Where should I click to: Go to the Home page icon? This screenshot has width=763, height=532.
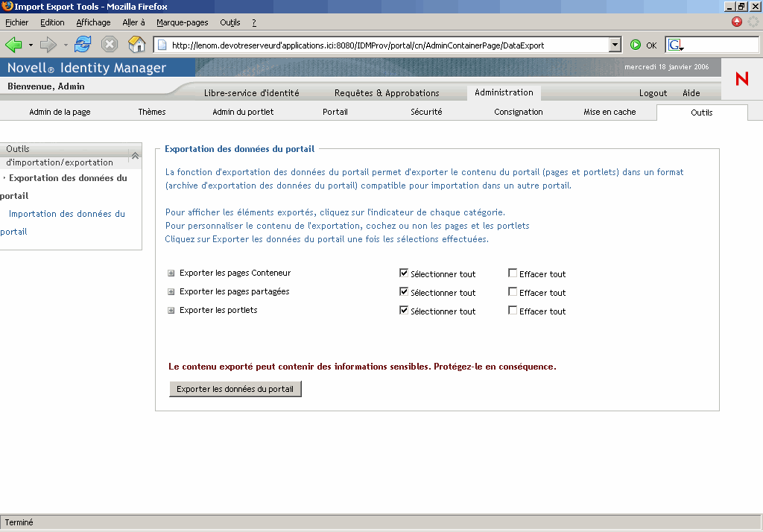(137, 45)
